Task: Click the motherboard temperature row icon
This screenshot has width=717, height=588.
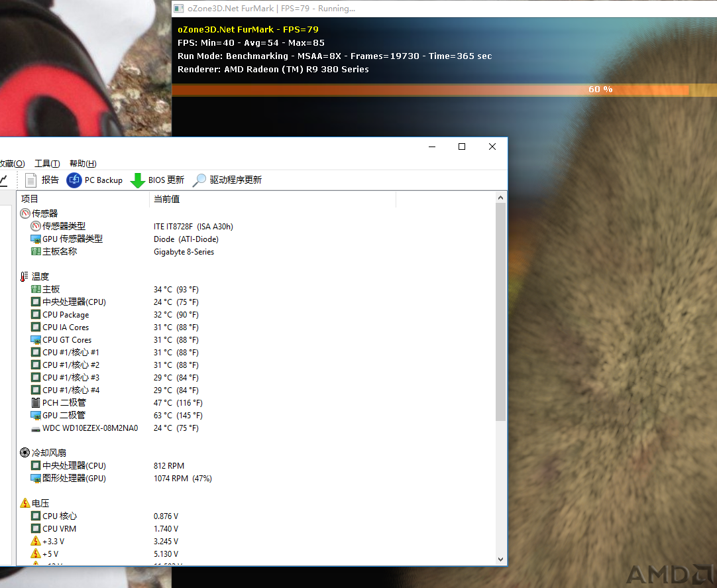Action: point(36,289)
